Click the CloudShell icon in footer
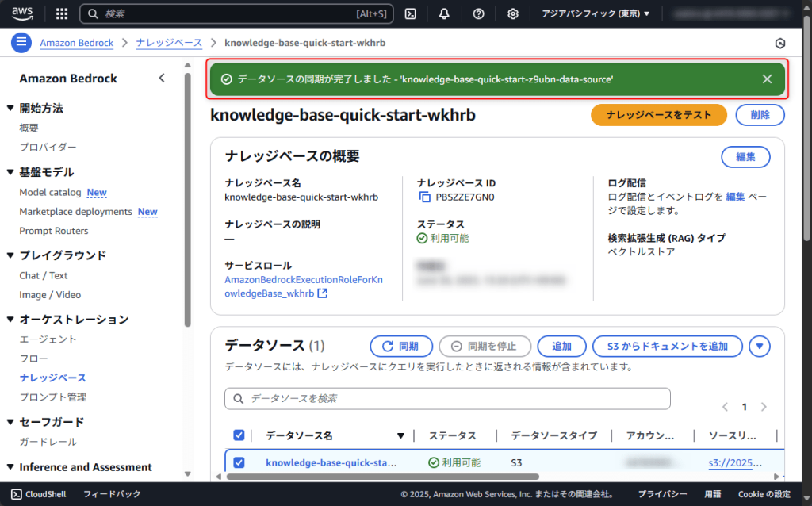 tap(17, 494)
